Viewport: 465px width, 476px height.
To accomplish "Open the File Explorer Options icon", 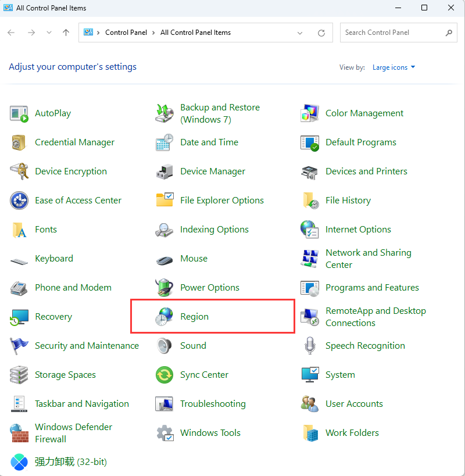I will coord(164,200).
